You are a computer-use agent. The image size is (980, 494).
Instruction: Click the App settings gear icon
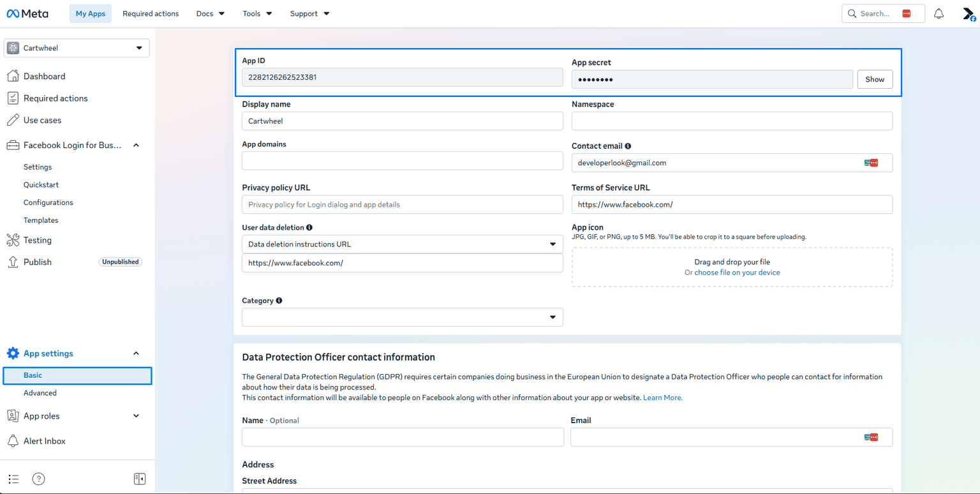tap(13, 354)
